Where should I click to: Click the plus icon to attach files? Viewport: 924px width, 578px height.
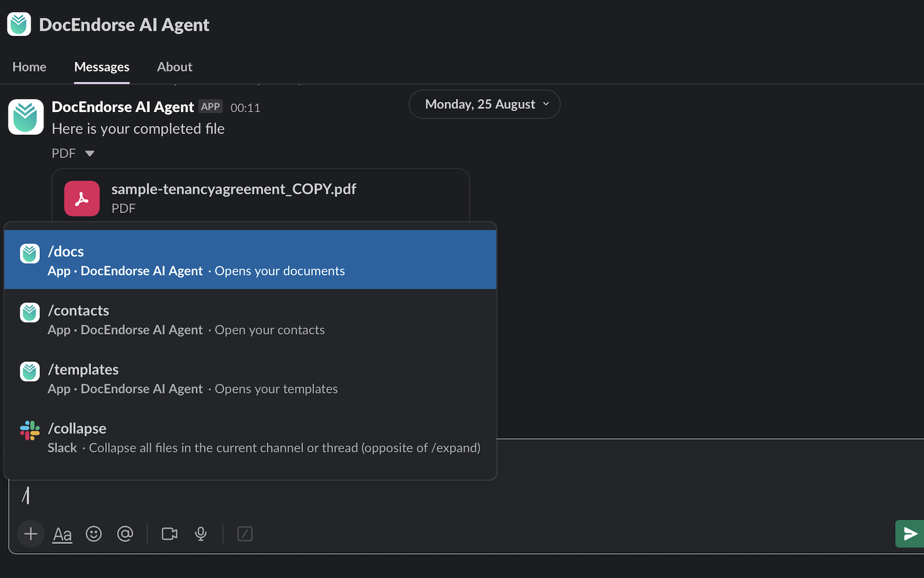click(31, 533)
